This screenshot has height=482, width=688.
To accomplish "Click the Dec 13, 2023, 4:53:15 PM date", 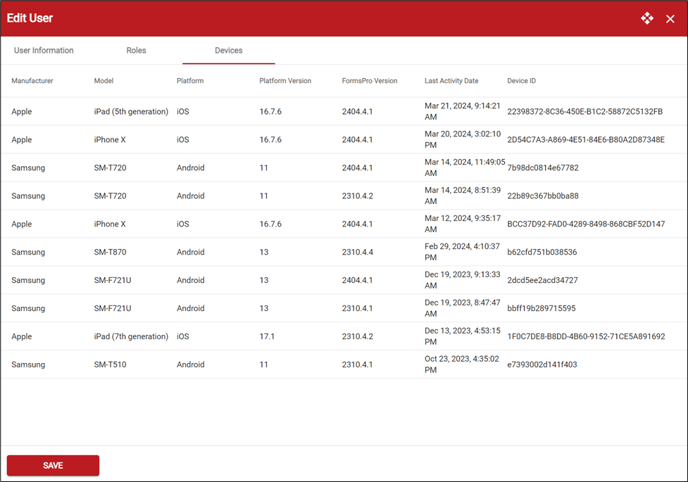I will [462, 336].
